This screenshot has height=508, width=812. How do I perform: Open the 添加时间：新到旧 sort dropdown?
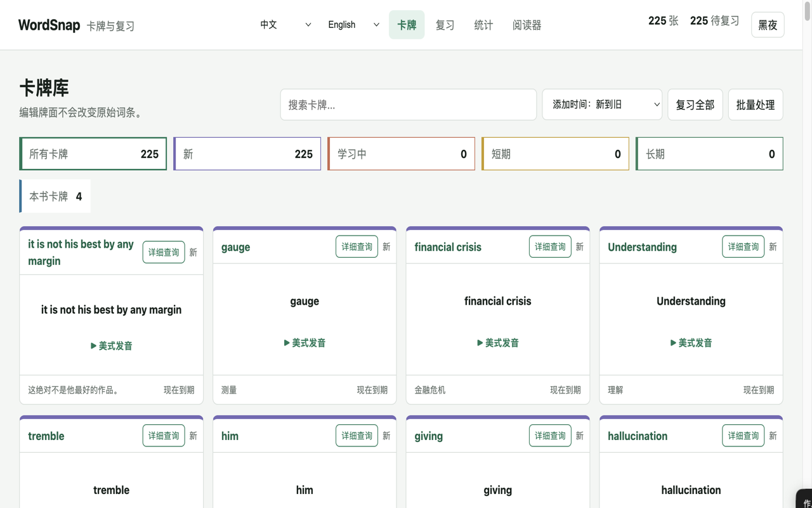click(602, 105)
